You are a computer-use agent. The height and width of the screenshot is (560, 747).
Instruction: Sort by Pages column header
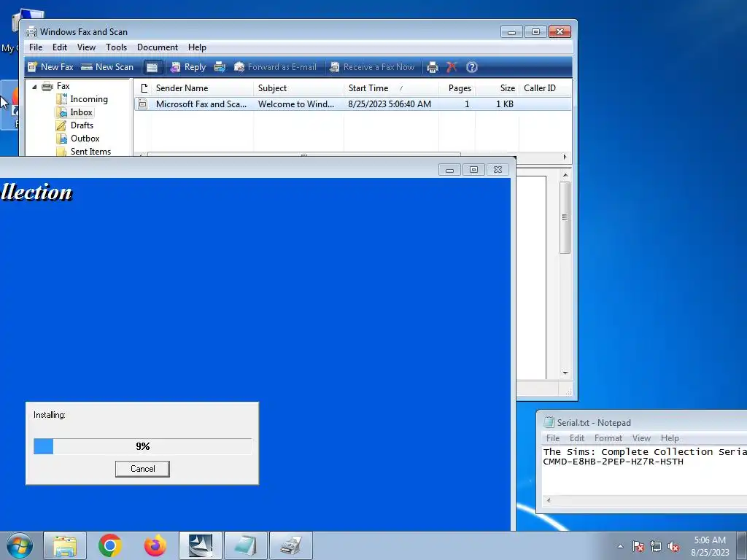tap(457, 88)
